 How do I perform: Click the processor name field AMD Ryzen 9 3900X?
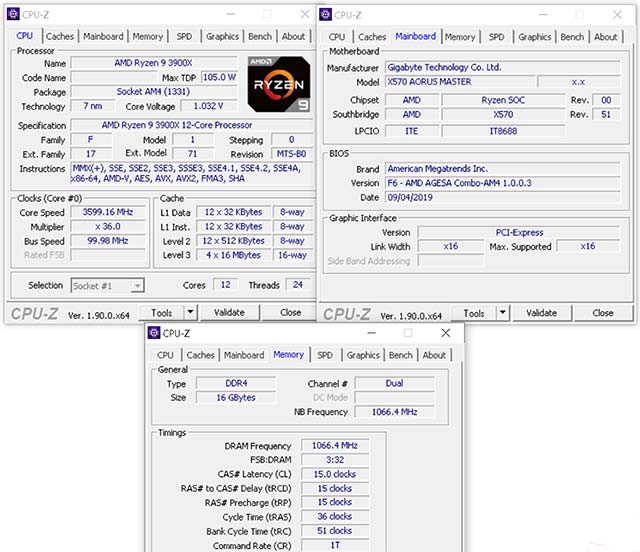[x=153, y=63]
